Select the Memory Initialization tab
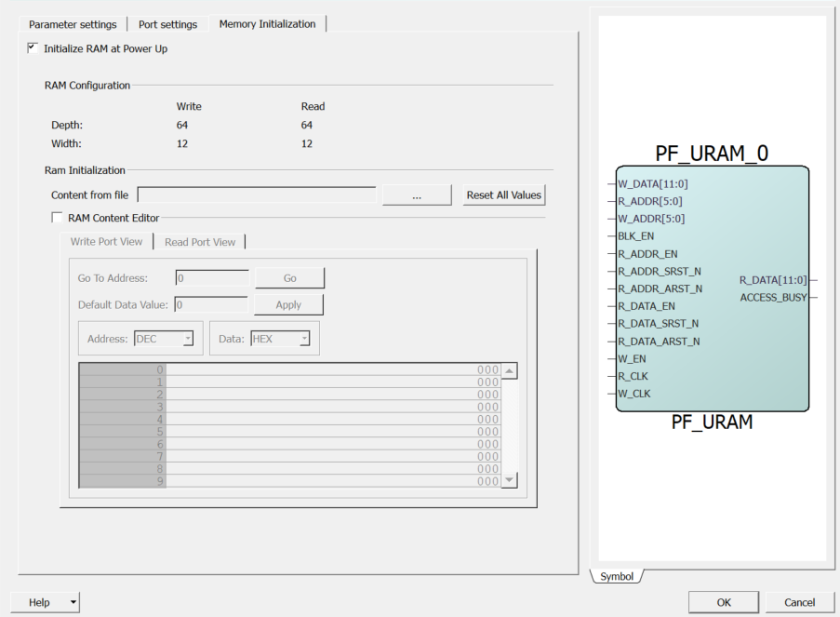This screenshot has width=840, height=617. click(267, 24)
